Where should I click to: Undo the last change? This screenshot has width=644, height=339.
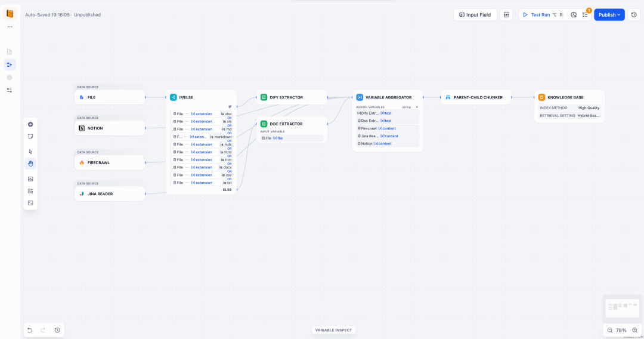[30, 330]
